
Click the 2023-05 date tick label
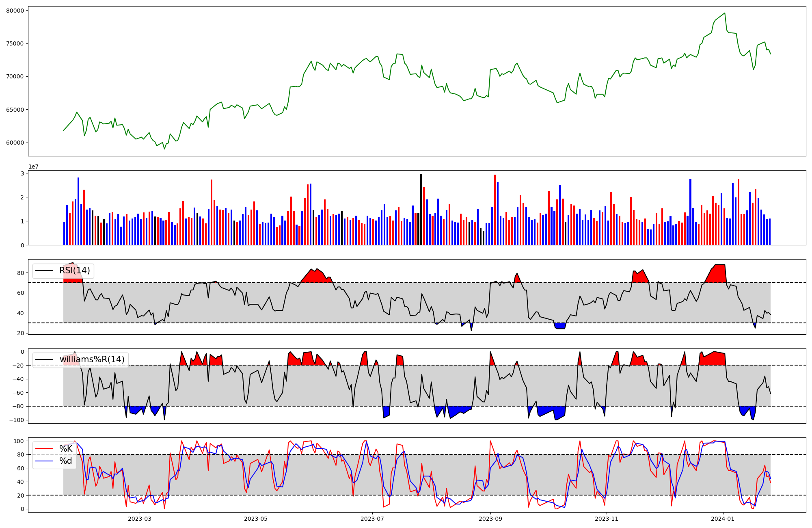click(x=256, y=519)
